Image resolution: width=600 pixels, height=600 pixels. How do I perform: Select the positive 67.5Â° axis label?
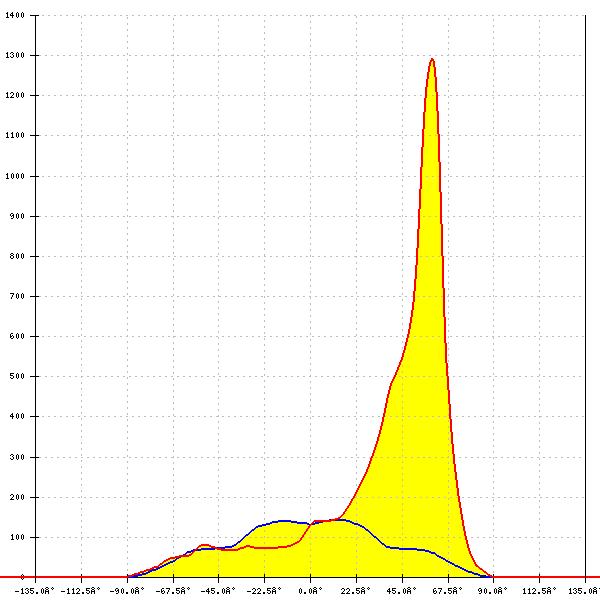pyautogui.click(x=448, y=591)
